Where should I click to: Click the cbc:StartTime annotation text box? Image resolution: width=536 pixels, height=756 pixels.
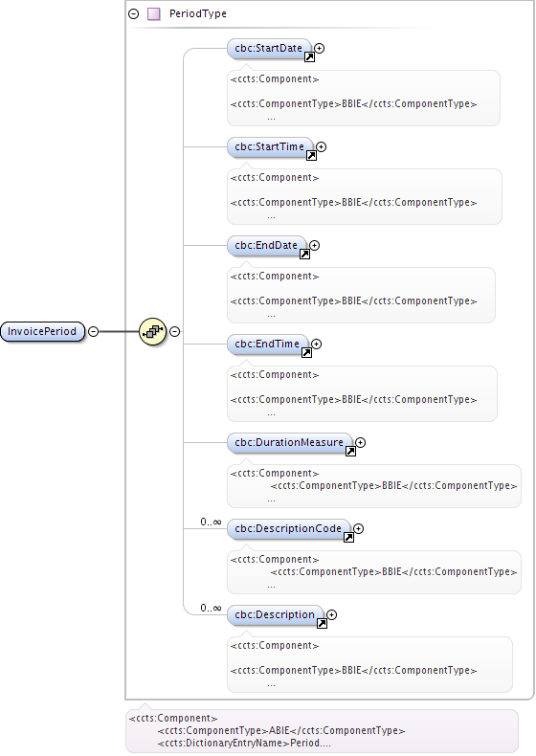point(365,196)
